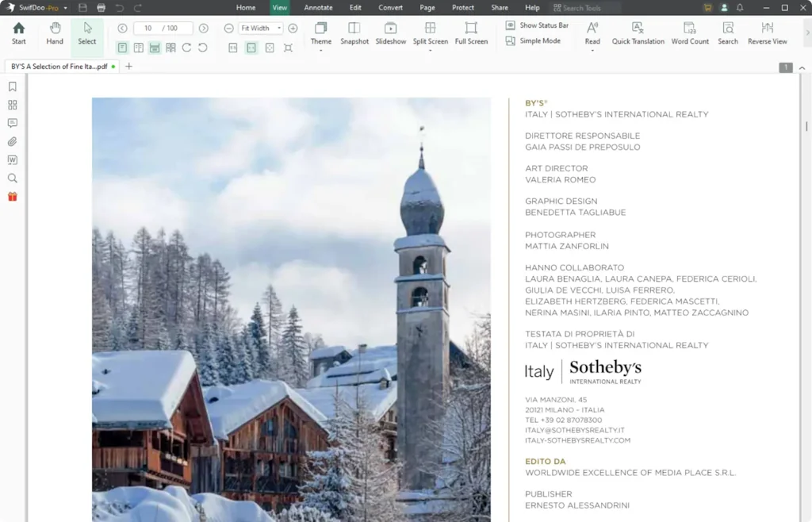
Task: Open the Fit Width zoom dropdown
Action: [279, 27]
